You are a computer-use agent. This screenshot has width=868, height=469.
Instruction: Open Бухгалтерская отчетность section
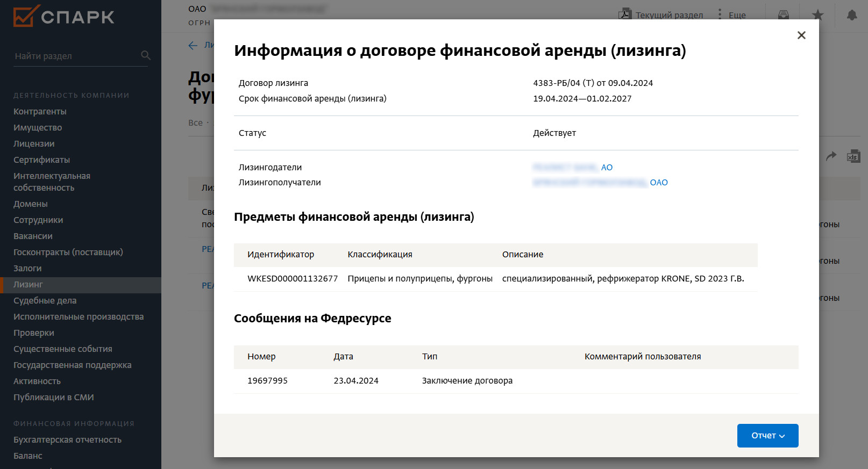tap(67, 440)
